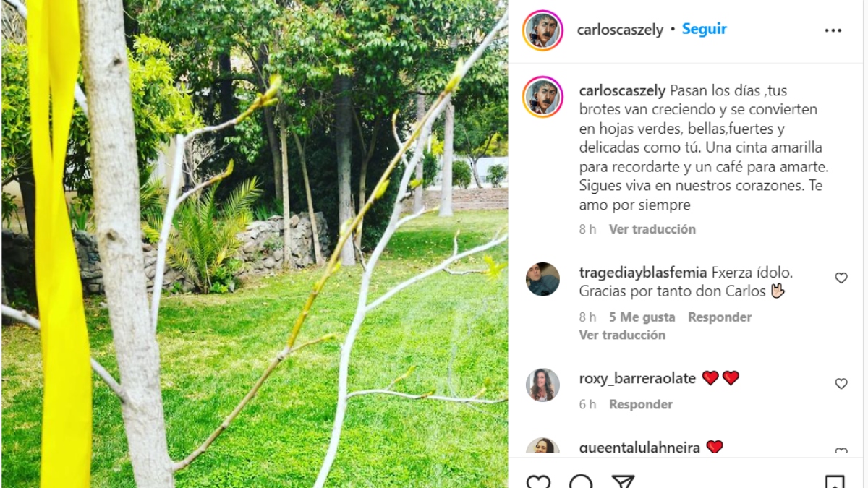The height and width of the screenshot is (488, 868).
Task: Click the yellow ribbon garden photo
Action: [255, 244]
